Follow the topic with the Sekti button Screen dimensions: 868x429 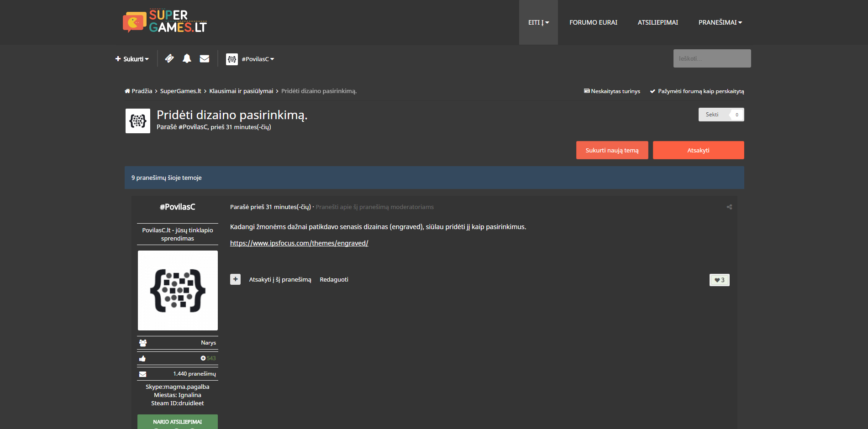[712, 115]
